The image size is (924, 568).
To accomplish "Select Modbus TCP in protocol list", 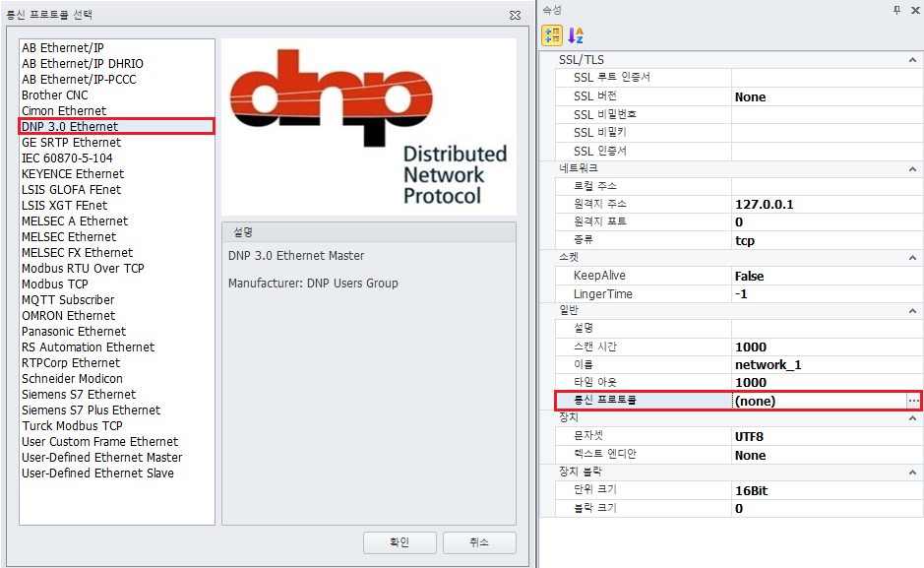I will coord(55,284).
